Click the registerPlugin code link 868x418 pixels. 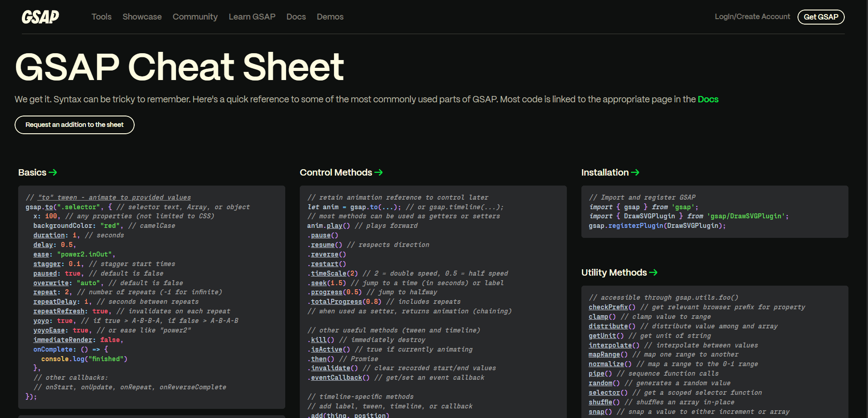coord(636,226)
